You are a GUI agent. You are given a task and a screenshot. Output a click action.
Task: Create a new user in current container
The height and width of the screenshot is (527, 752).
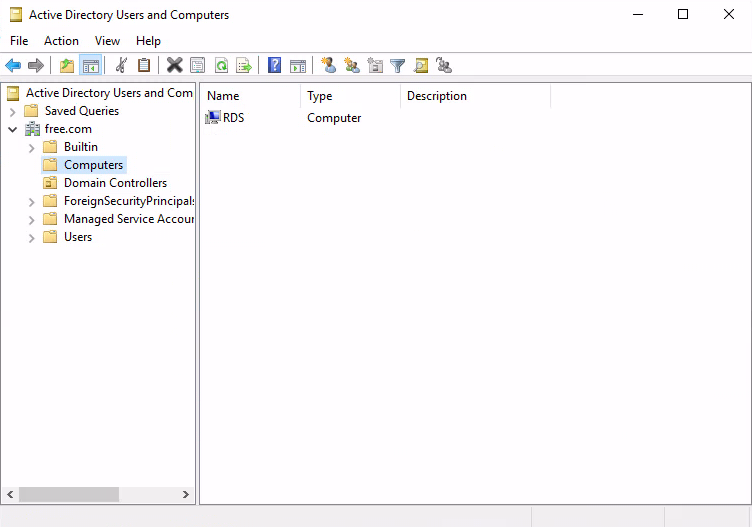(x=329, y=65)
